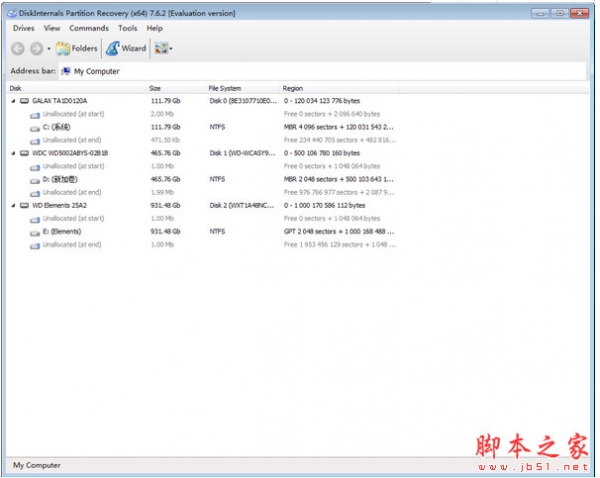600x478 pixels.
Task: Open the navigation history dropdown arrow
Action: 49,49
